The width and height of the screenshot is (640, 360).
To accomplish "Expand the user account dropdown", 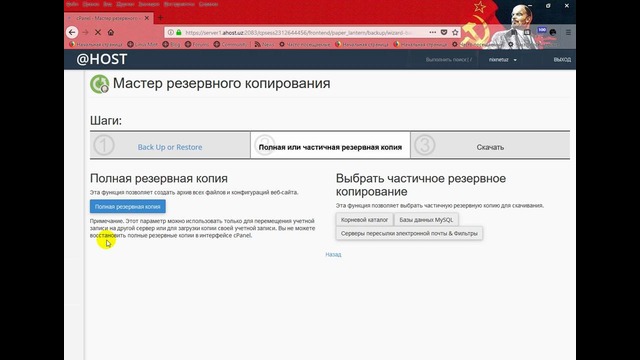I will [503, 60].
